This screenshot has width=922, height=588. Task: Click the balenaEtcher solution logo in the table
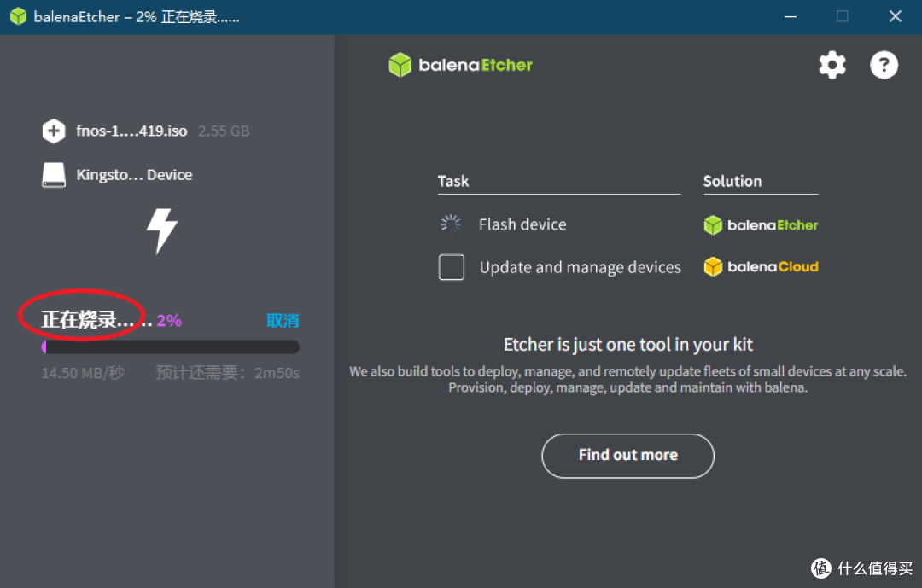click(761, 225)
